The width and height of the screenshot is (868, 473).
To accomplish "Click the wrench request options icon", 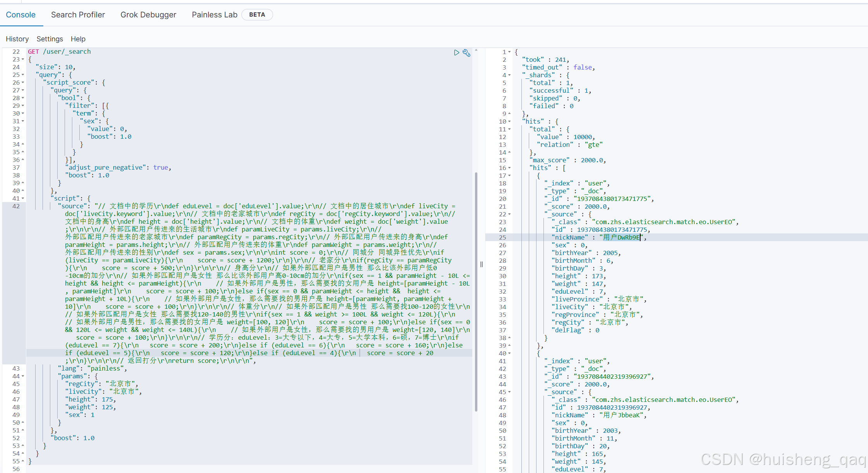I will [x=466, y=53].
